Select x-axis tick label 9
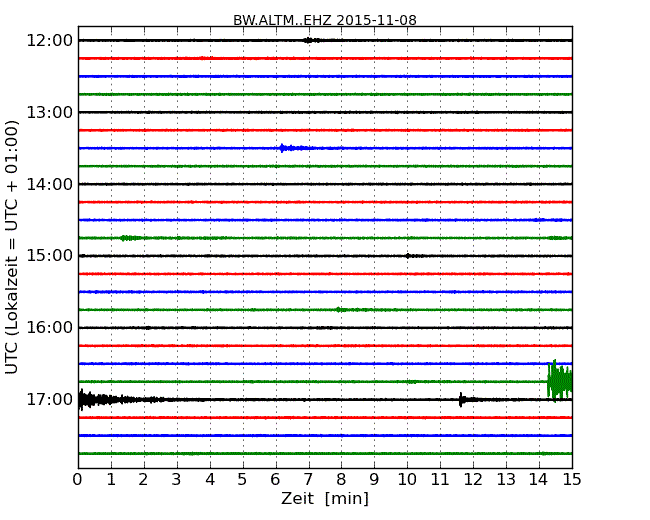Screen dimensions: 650x520 (x=374, y=480)
